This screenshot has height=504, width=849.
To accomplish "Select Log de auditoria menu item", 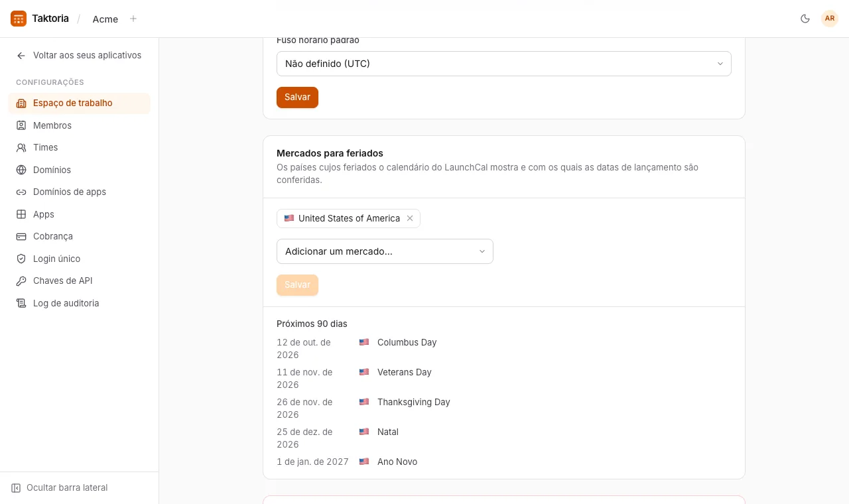I will click(80, 303).
